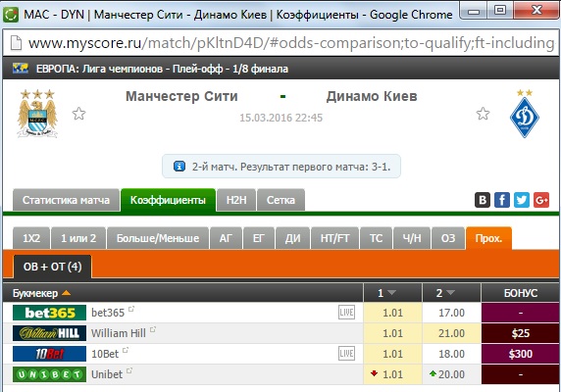Click the VK share icon
Image resolution: width=561 pixels, height=392 pixels.
[x=483, y=200]
